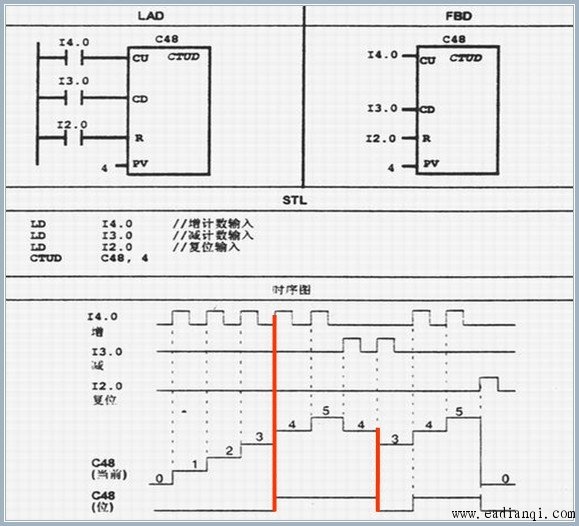The width and height of the screenshot is (579, 526).
Task: Click the R reset pin on the FBD block
Action: [426, 139]
